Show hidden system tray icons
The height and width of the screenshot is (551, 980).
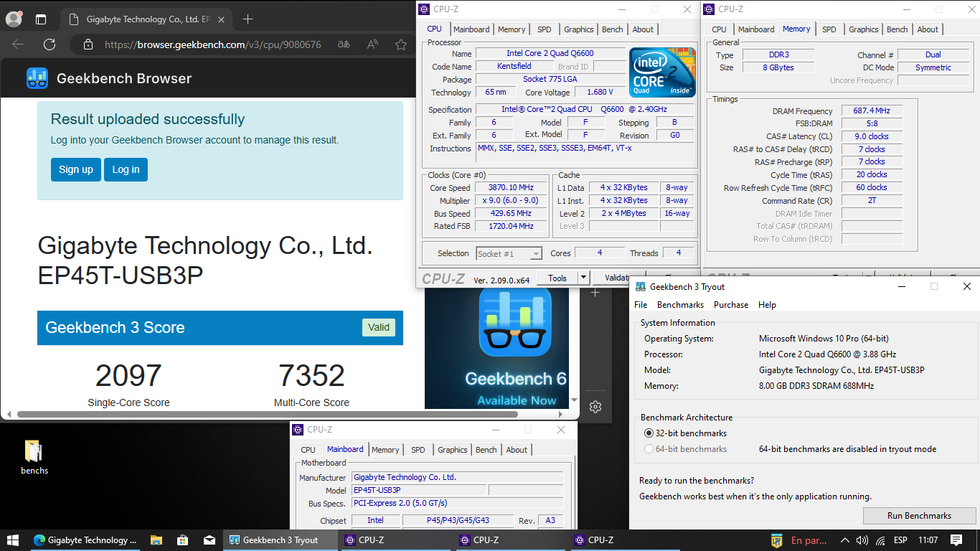pyautogui.click(x=844, y=540)
